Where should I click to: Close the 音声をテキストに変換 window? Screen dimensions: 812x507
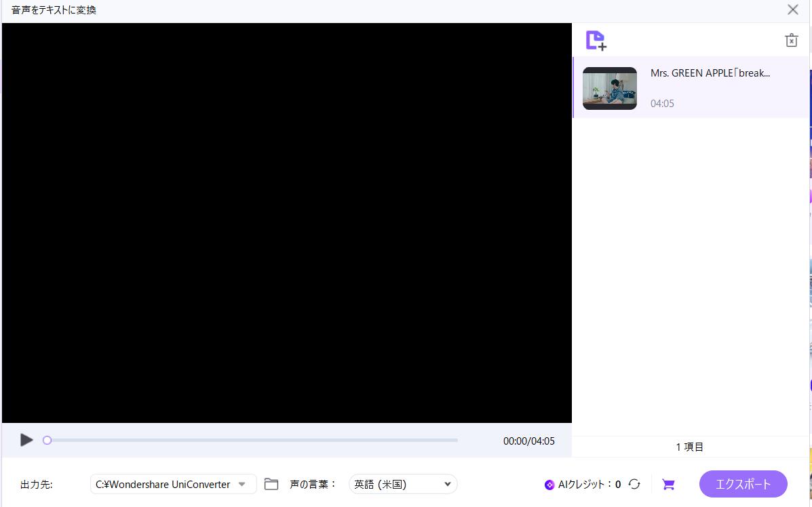(792, 9)
